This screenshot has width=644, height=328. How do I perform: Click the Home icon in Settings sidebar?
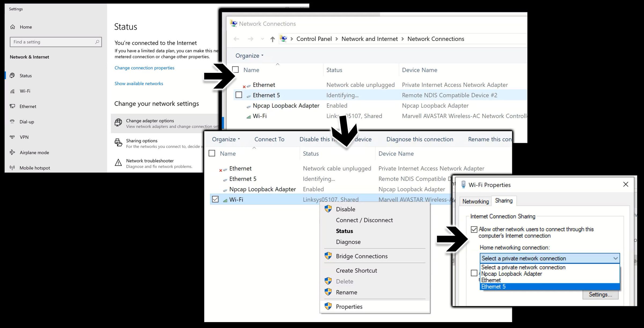click(13, 27)
